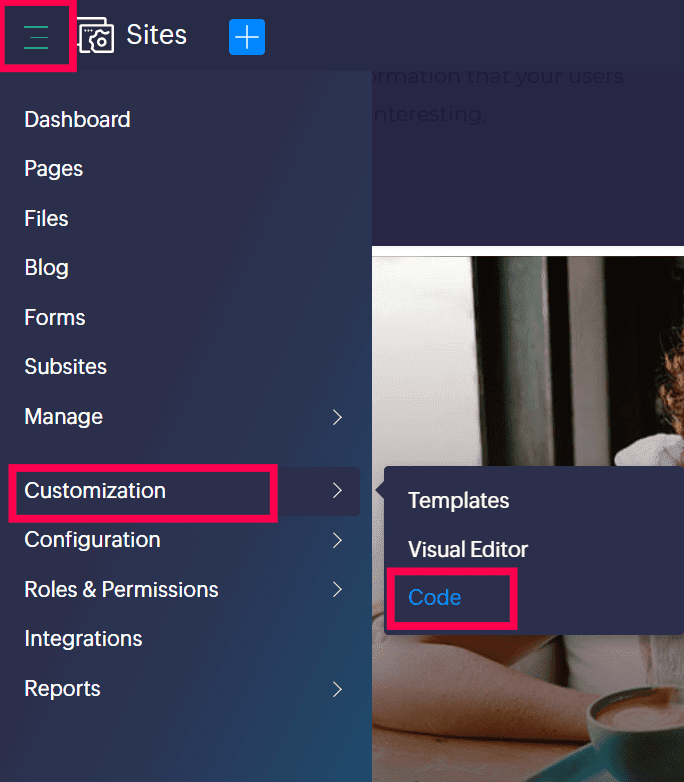
Task: Select Integrations from sidebar
Action: pos(83,639)
